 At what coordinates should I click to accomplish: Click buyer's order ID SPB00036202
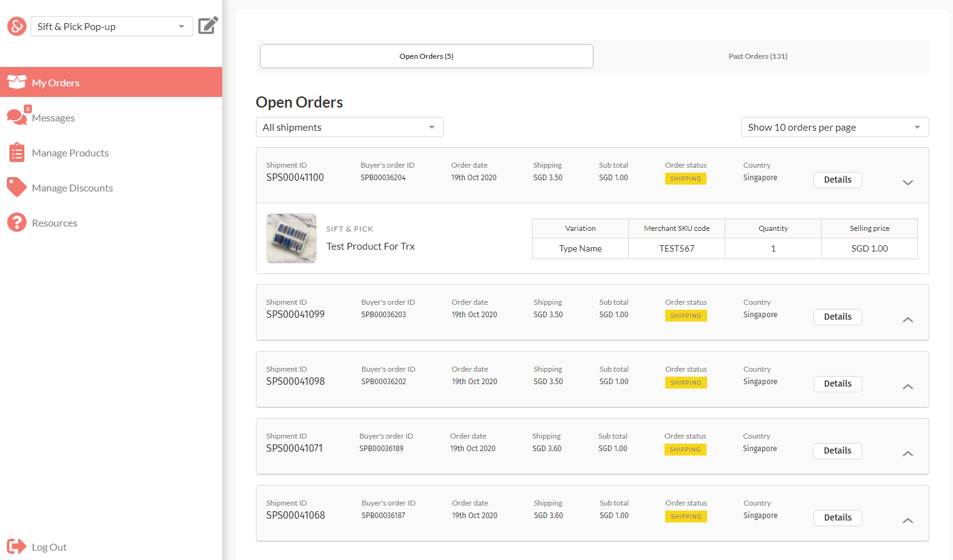[384, 382]
